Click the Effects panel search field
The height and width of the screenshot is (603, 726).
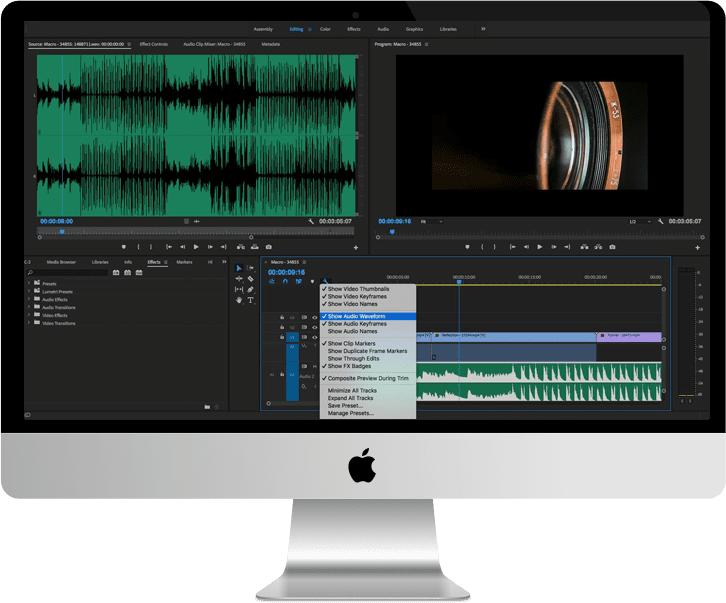[x=68, y=273]
